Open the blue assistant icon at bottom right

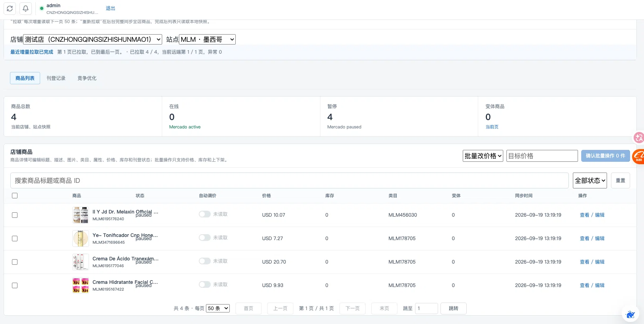pyautogui.click(x=630, y=314)
